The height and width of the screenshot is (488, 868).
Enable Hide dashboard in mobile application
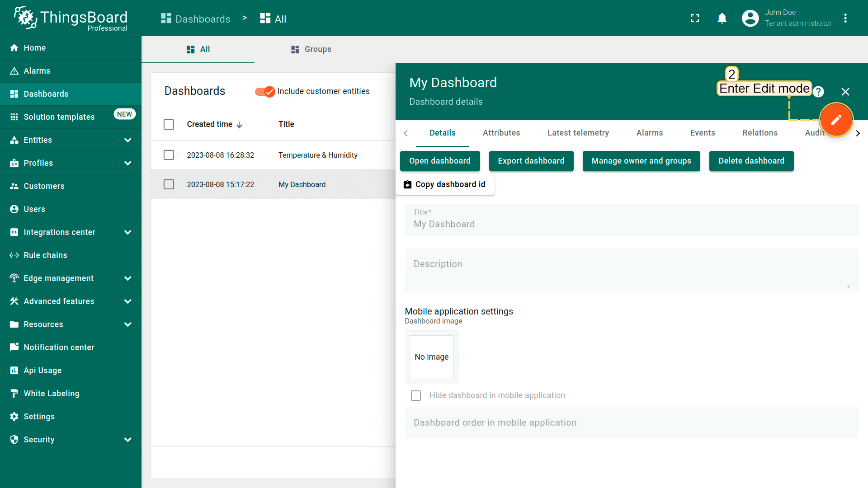coord(416,395)
